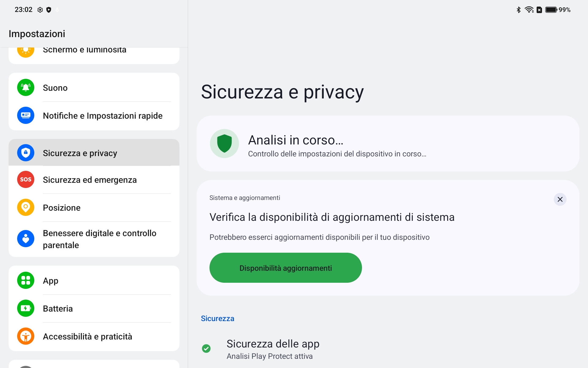588x368 pixels.
Task: Dismiss the Sistema e aggiornamenti card
Action: coord(560,199)
